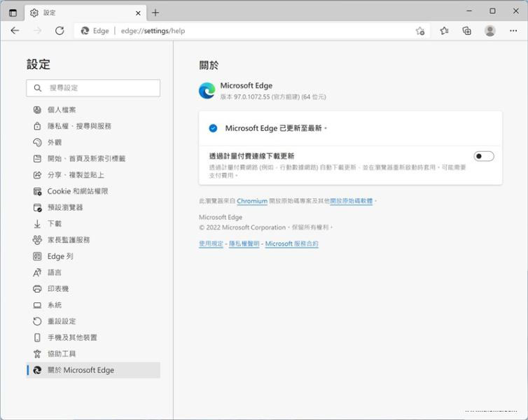Open the 使用規定 link

click(x=211, y=244)
